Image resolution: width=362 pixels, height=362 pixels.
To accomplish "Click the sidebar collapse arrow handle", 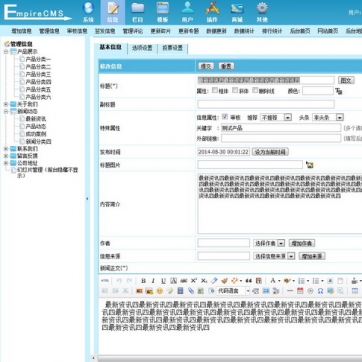I will [x=87, y=199].
